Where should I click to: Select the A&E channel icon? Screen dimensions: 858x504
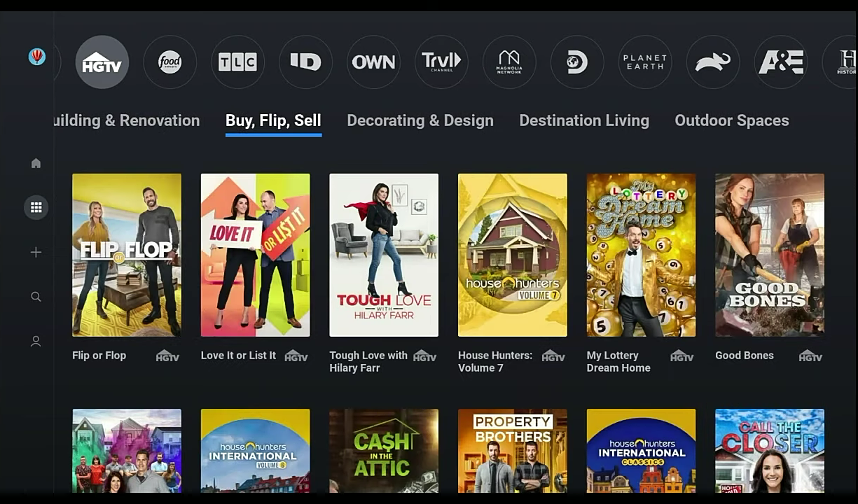click(781, 62)
